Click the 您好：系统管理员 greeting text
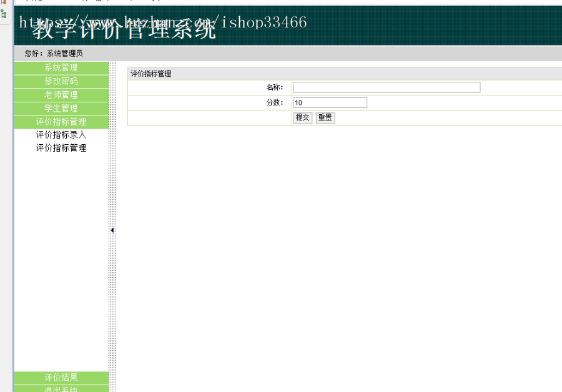Viewport: 562px width, 392px height. click(54, 54)
